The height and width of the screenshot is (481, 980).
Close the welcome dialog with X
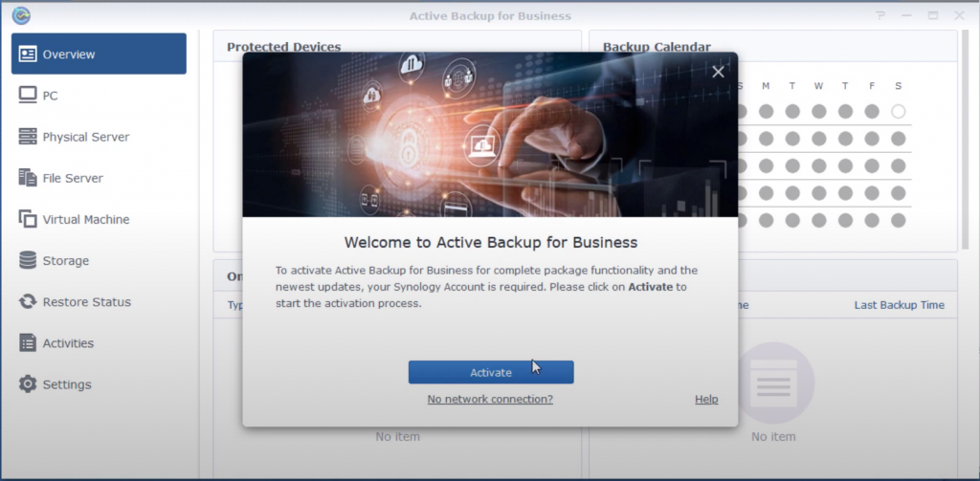pos(718,72)
